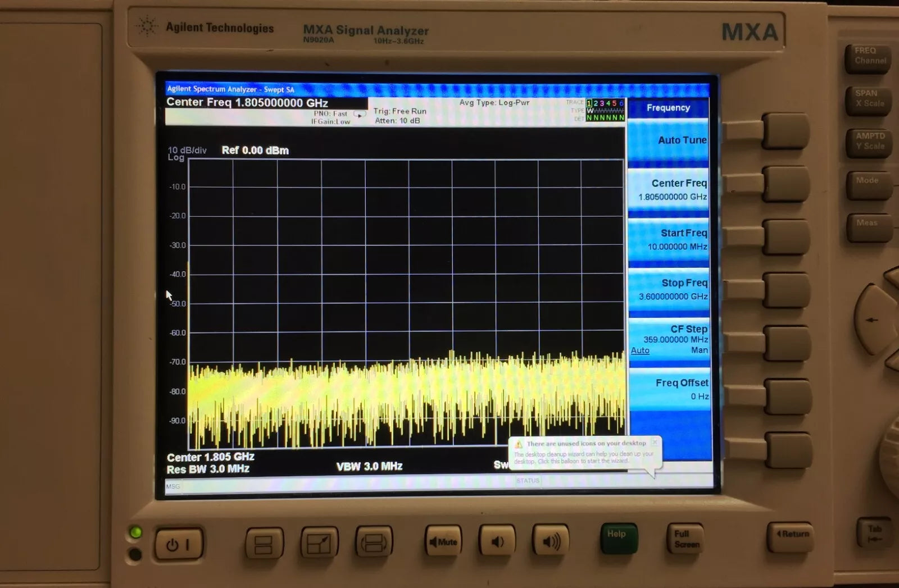Click the IFGain:Low annotation
The image size is (899, 588).
330,121
